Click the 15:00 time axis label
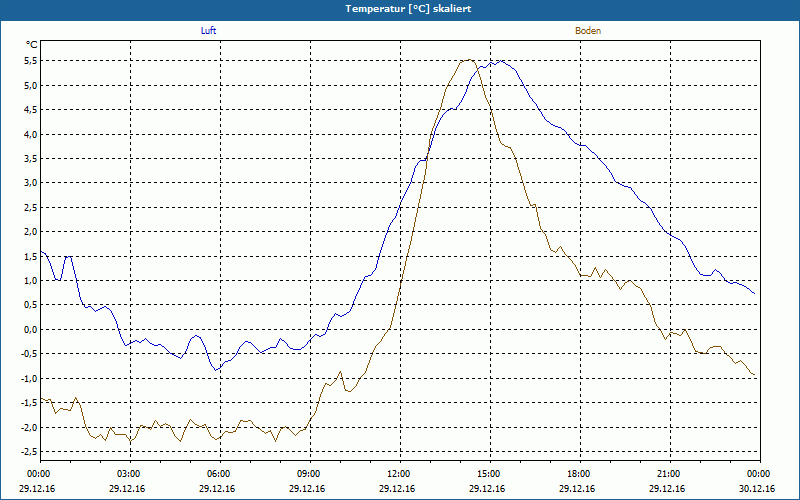 (490, 474)
